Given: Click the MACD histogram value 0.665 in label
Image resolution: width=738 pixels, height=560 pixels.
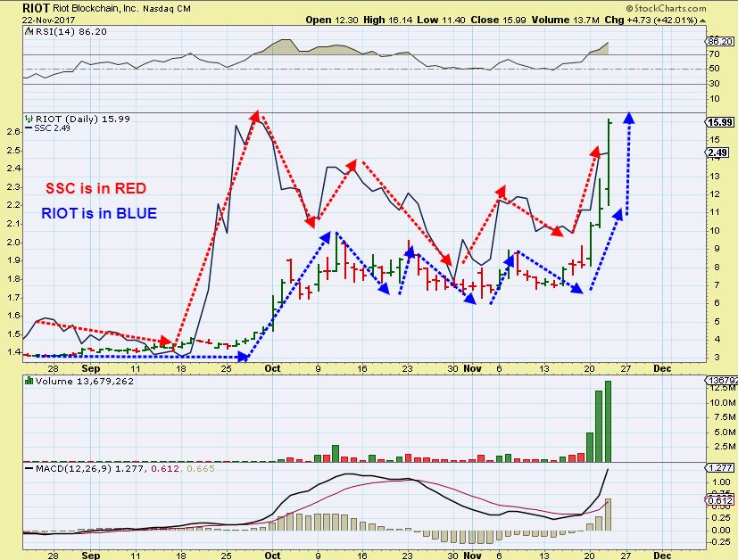Looking at the screenshot, I should click(x=201, y=468).
